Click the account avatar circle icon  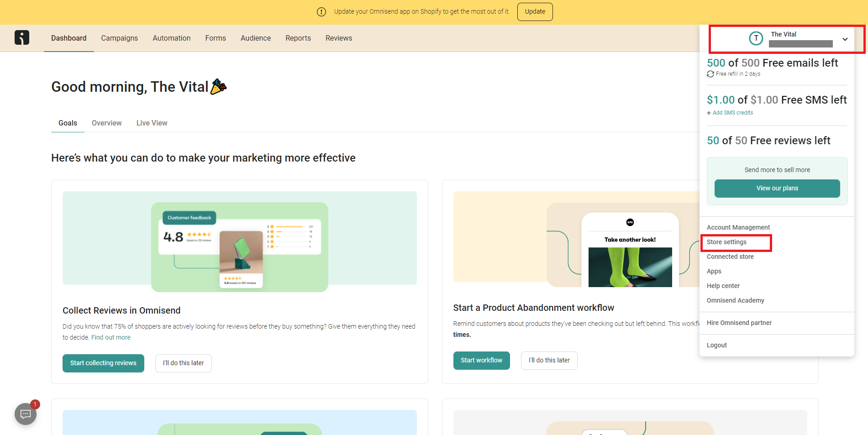coord(756,38)
